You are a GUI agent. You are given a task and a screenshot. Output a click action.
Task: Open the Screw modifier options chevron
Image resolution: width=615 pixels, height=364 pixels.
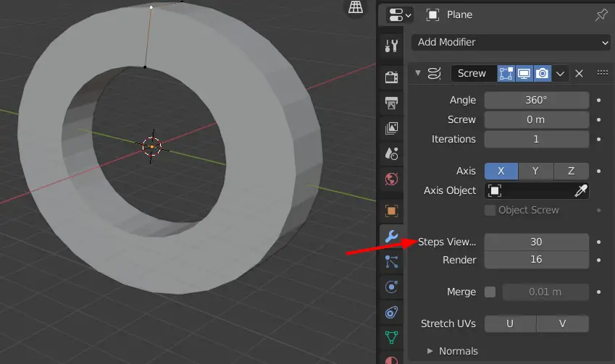coord(560,73)
